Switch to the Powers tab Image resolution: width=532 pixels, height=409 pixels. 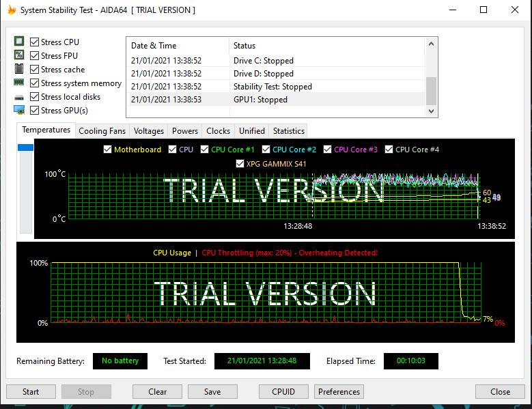coord(185,131)
